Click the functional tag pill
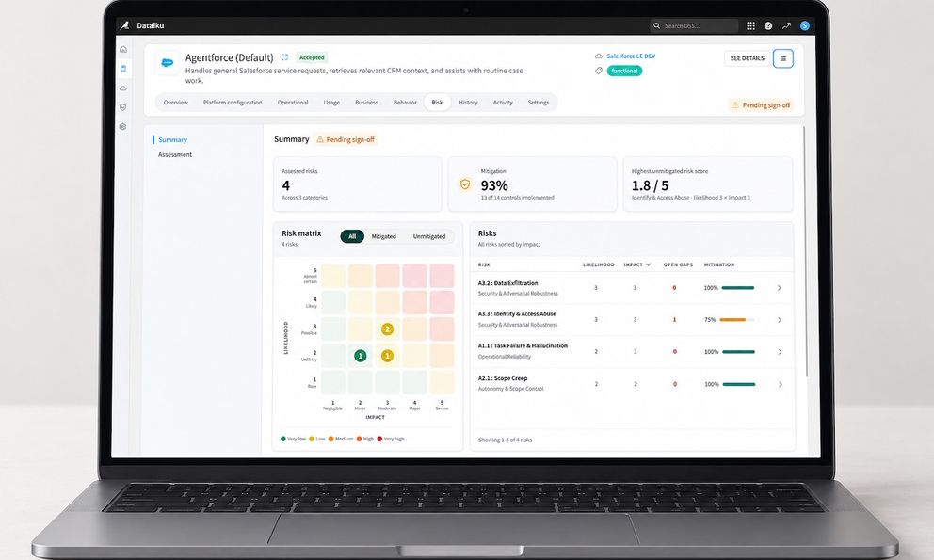The width and height of the screenshot is (934, 560). coord(624,71)
